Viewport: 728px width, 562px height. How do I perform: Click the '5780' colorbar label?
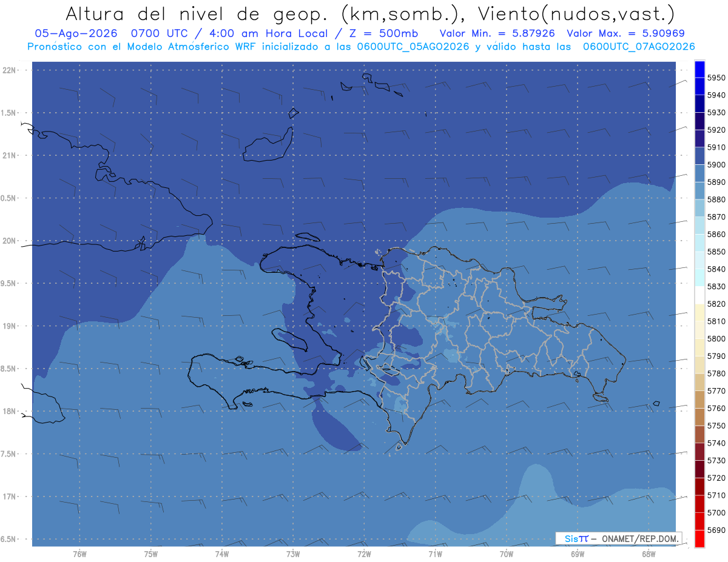tap(716, 373)
